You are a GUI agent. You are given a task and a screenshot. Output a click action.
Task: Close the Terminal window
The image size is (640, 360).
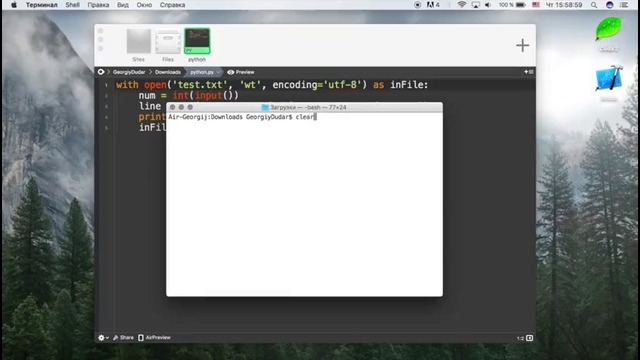click(172, 107)
